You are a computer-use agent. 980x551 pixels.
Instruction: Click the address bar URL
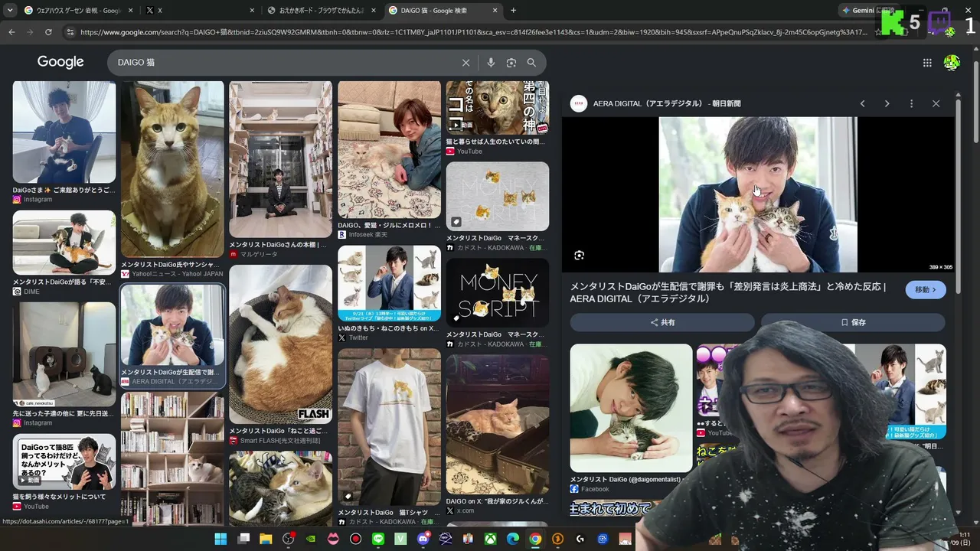click(x=473, y=32)
